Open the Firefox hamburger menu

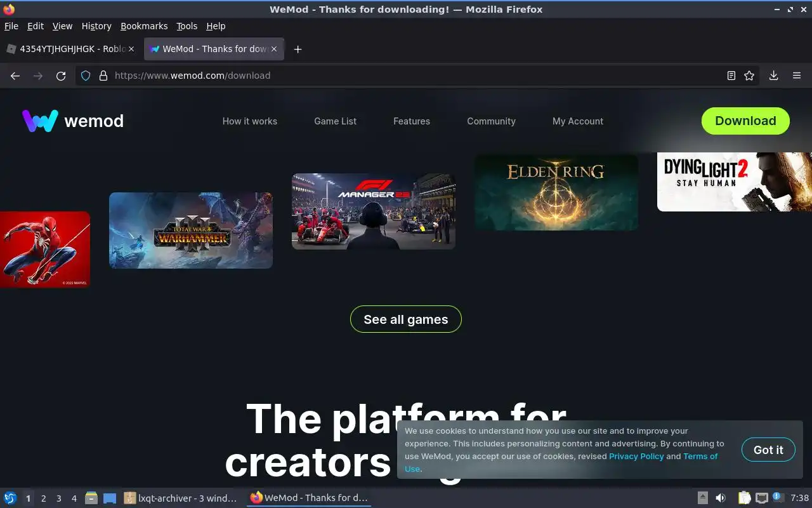pos(797,76)
